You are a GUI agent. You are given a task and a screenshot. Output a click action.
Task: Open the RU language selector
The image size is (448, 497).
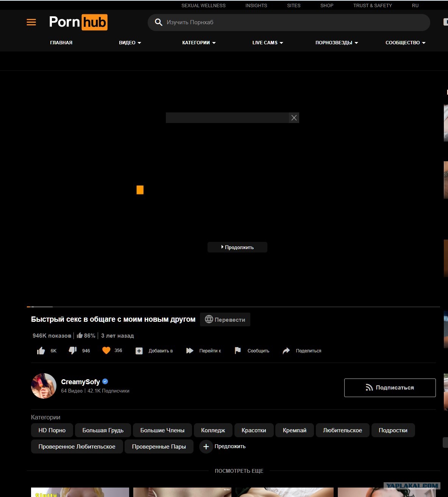coord(415,6)
